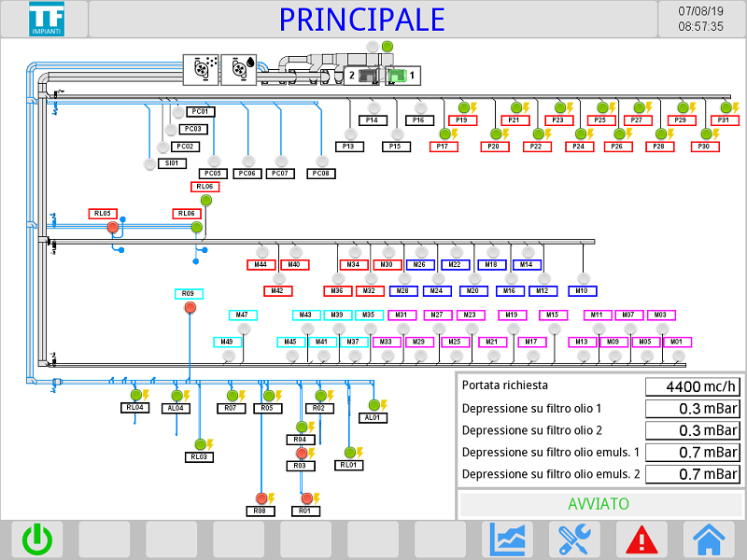This screenshot has width=747, height=560.
Task: Toggle the red R09 indicator
Action: point(190,307)
